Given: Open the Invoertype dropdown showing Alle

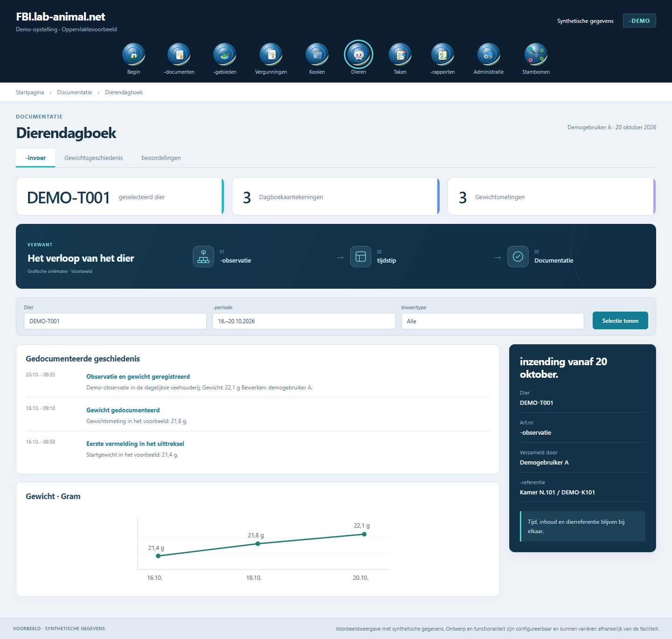Looking at the screenshot, I should [x=493, y=321].
